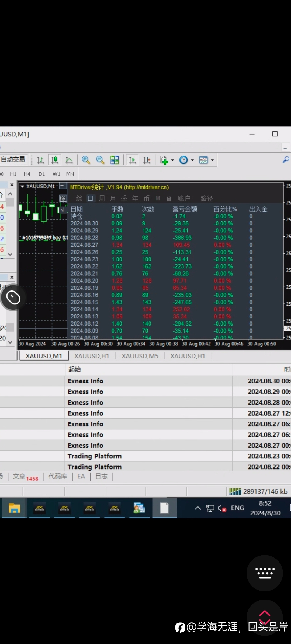The width and height of the screenshot is (291, 644).
Task: Zoom out on the chart
Action: coord(100,160)
